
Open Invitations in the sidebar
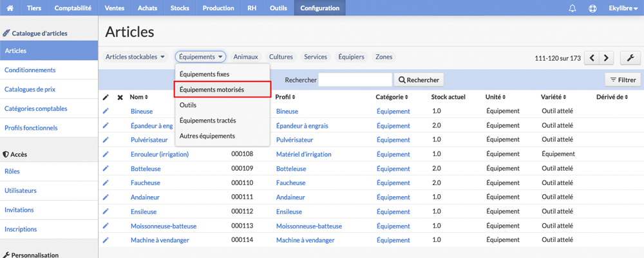pyautogui.click(x=49, y=210)
